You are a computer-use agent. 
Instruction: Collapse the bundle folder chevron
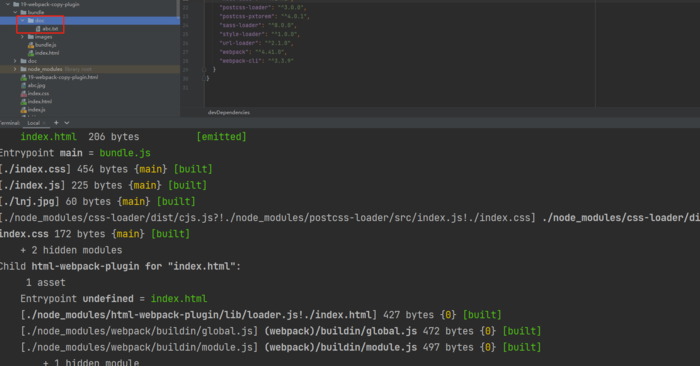point(15,12)
